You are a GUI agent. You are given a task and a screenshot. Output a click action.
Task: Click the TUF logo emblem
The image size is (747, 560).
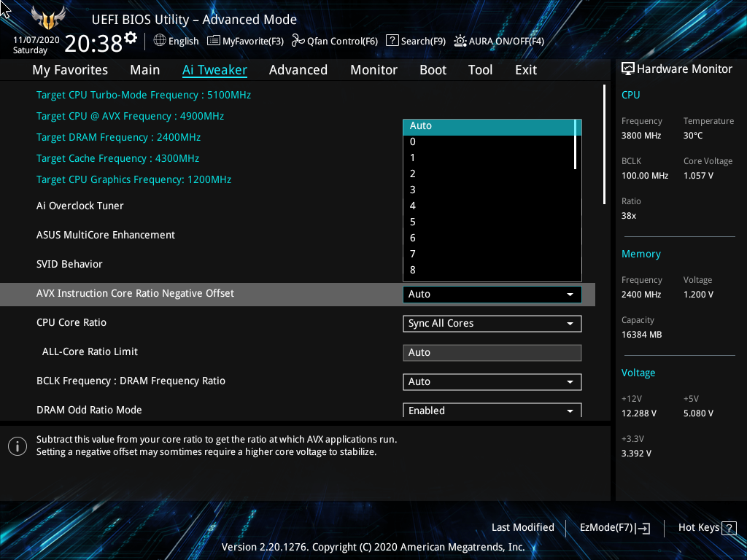tap(47, 18)
